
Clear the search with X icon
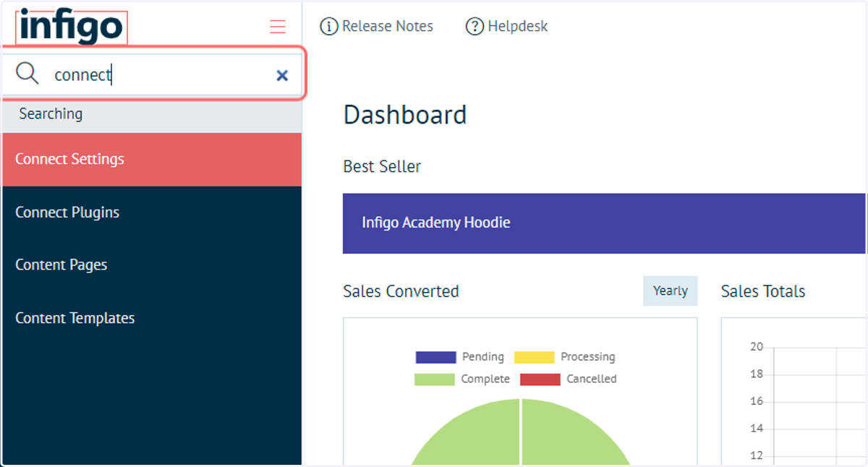[x=282, y=75]
